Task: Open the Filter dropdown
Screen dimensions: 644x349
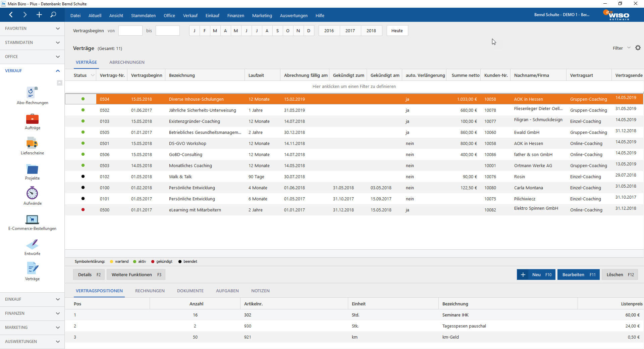Action: pos(622,48)
